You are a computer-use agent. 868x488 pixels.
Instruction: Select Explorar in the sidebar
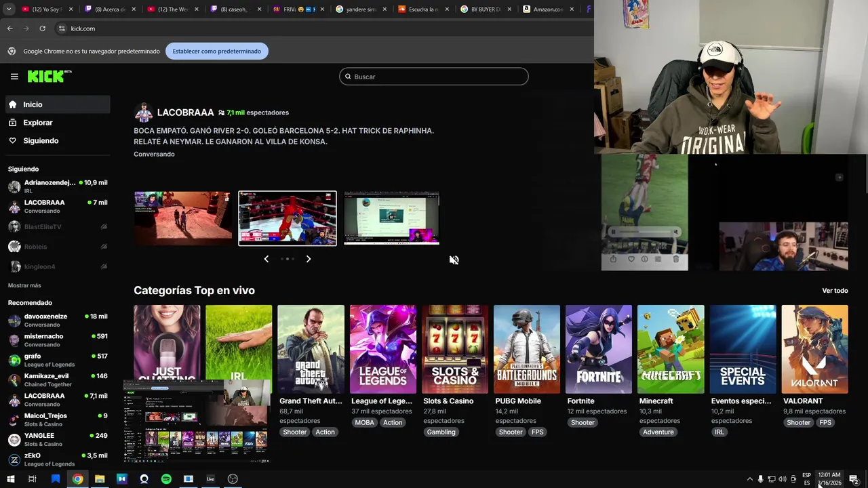point(58,123)
